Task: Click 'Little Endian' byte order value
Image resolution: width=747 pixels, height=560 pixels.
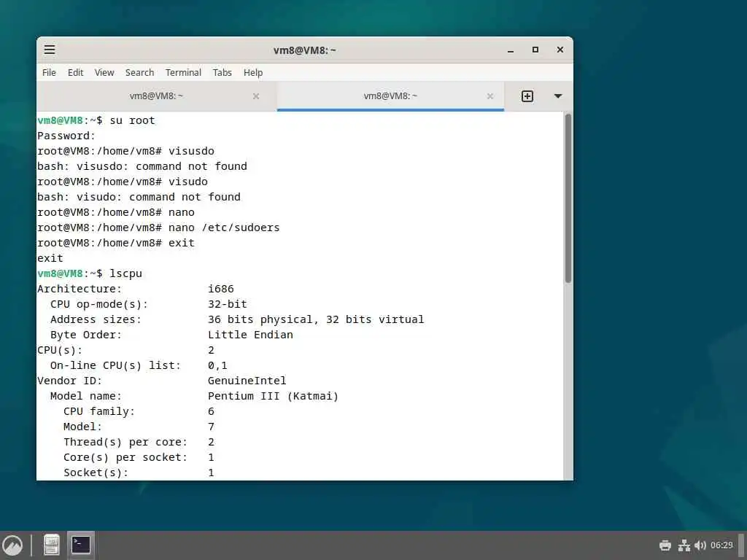Action: point(250,335)
